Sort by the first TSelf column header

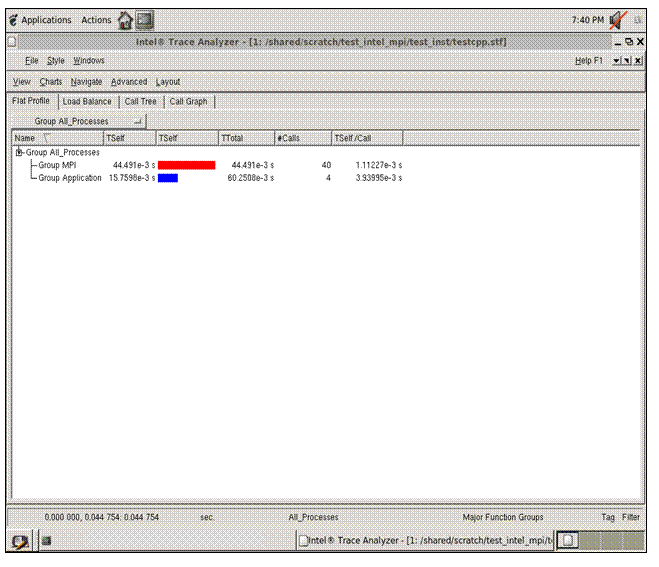(x=130, y=138)
